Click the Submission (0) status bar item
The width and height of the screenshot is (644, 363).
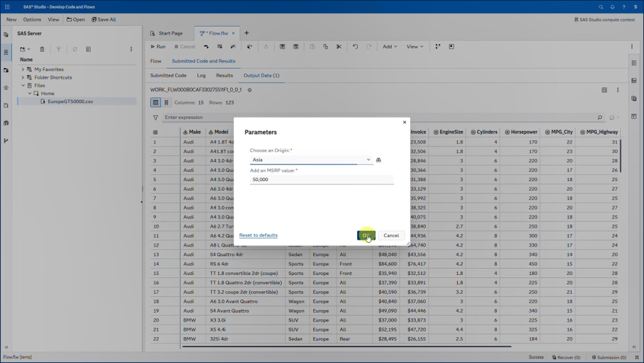click(x=609, y=357)
